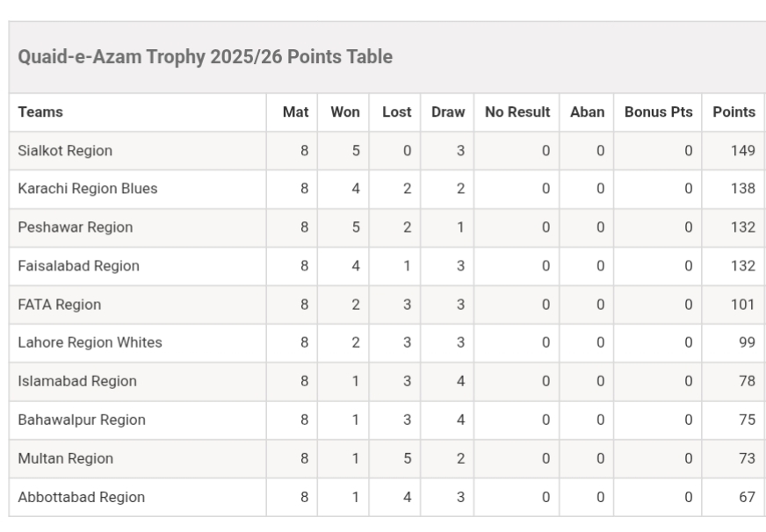Sort by the Points column header
Viewport: 766px width, 532px height.
tap(733, 112)
